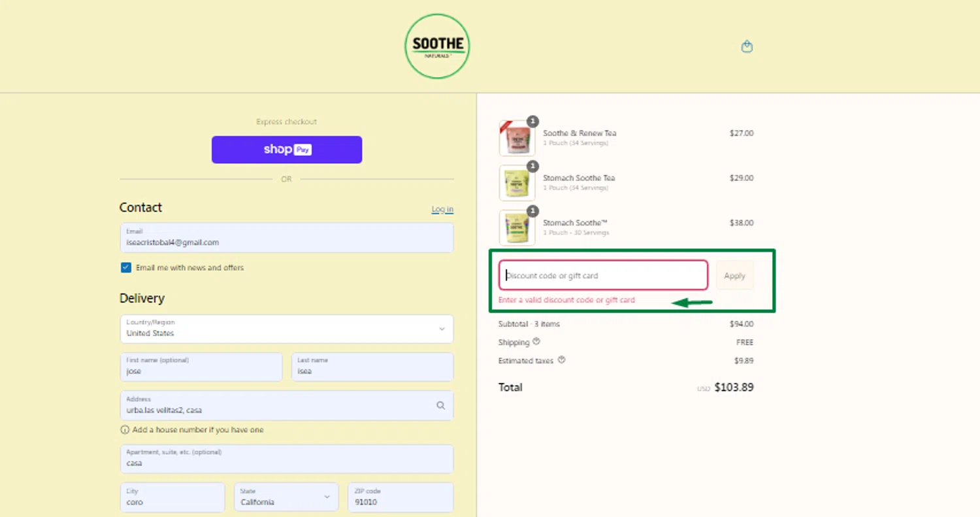This screenshot has width=980, height=517.
Task: Click the Contact heading
Action: (140, 207)
